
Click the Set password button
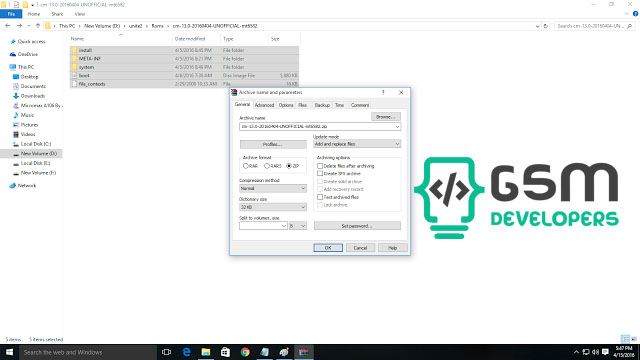point(357,226)
